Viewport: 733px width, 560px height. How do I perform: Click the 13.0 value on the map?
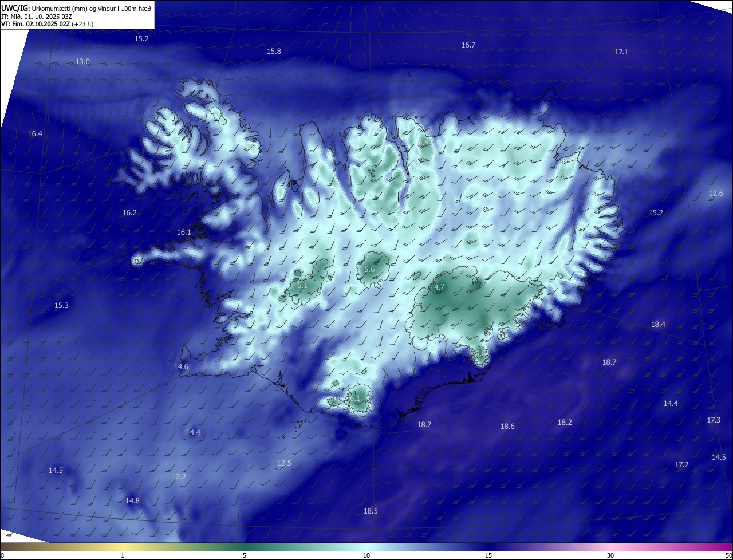pyautogui.click(x=82, y=61)
